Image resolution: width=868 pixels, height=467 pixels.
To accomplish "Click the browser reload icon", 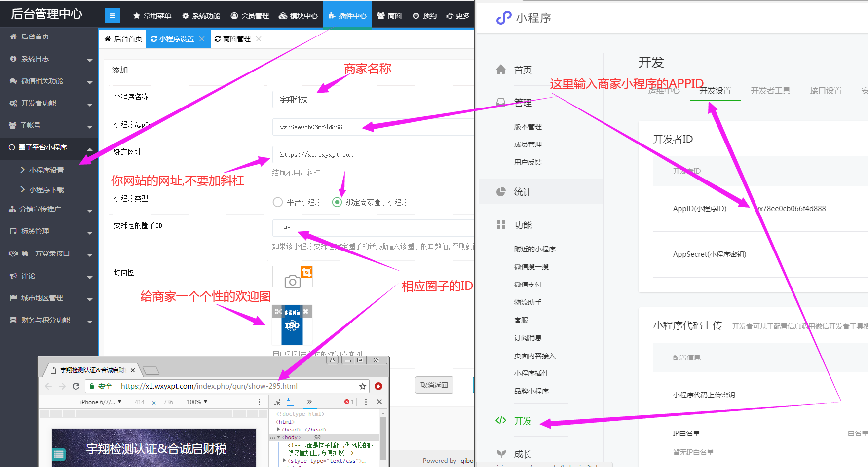I will [x=76, y=386].
